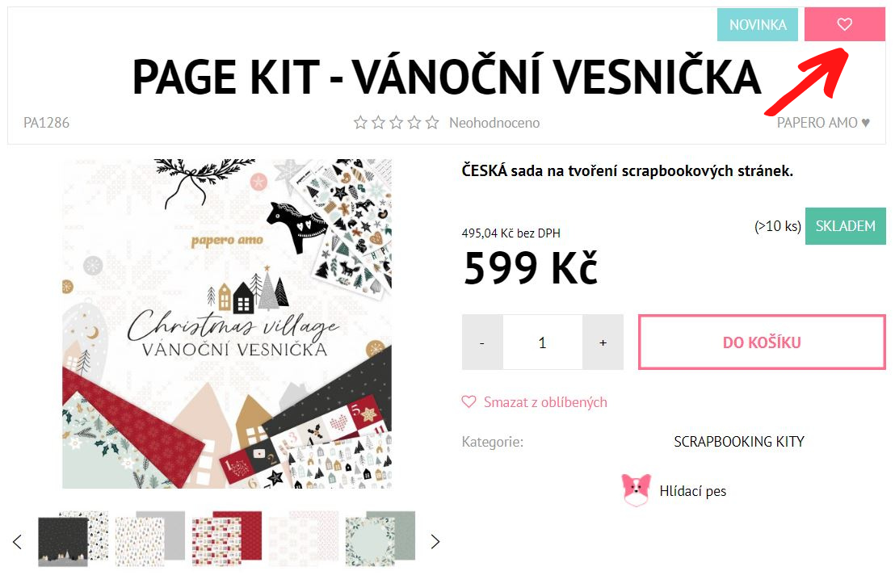Show next thumbnails with right arrow

[x=435, y=541]
